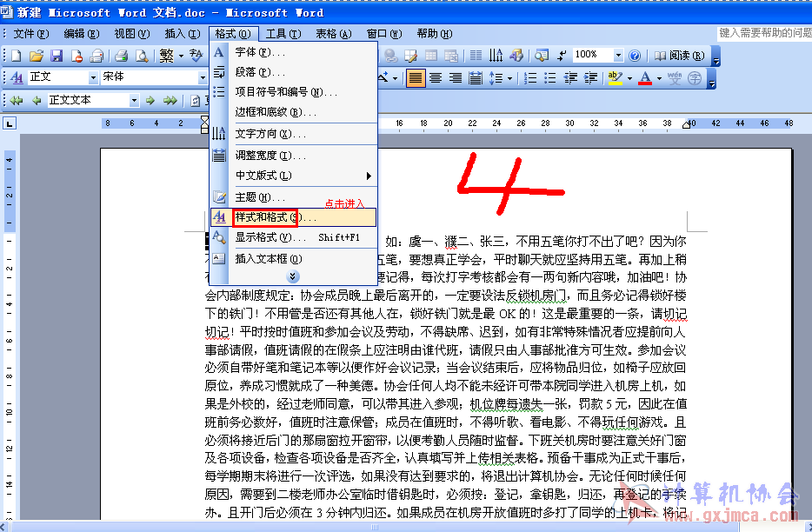
Task: Demote to body text double-arrow button
Action: (x=170, y=101)
